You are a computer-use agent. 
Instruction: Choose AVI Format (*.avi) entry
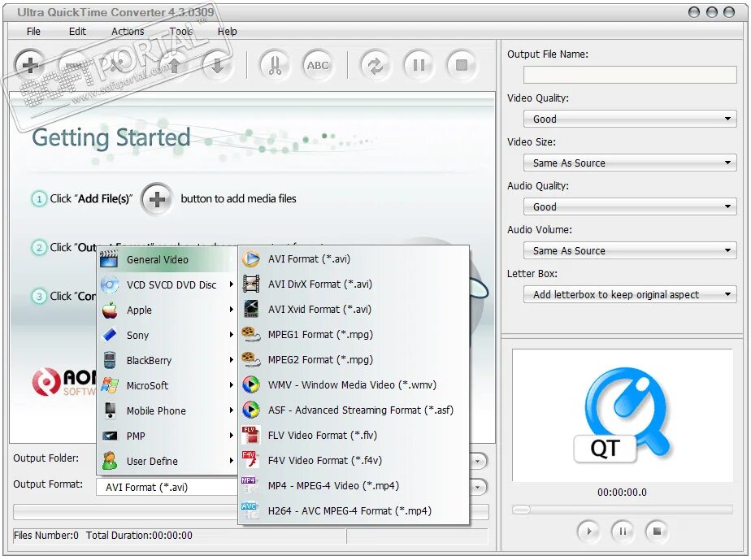point(354,258)
